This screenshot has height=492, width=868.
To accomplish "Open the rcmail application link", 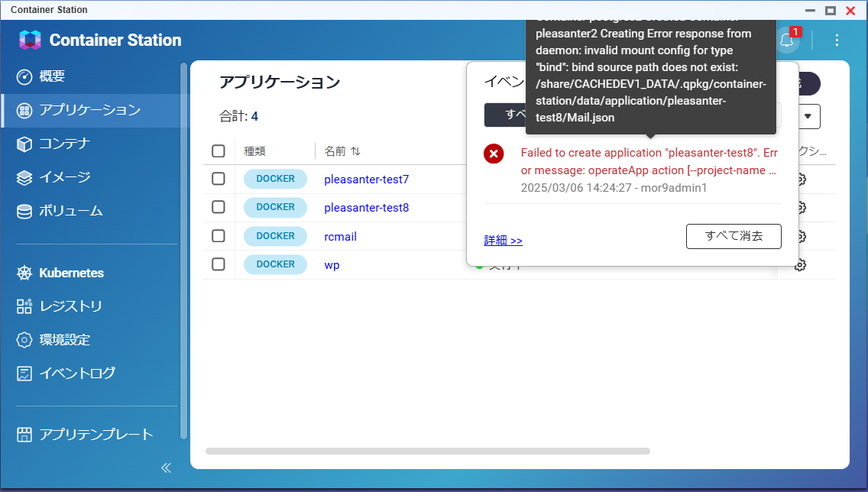I will point(341,236).
